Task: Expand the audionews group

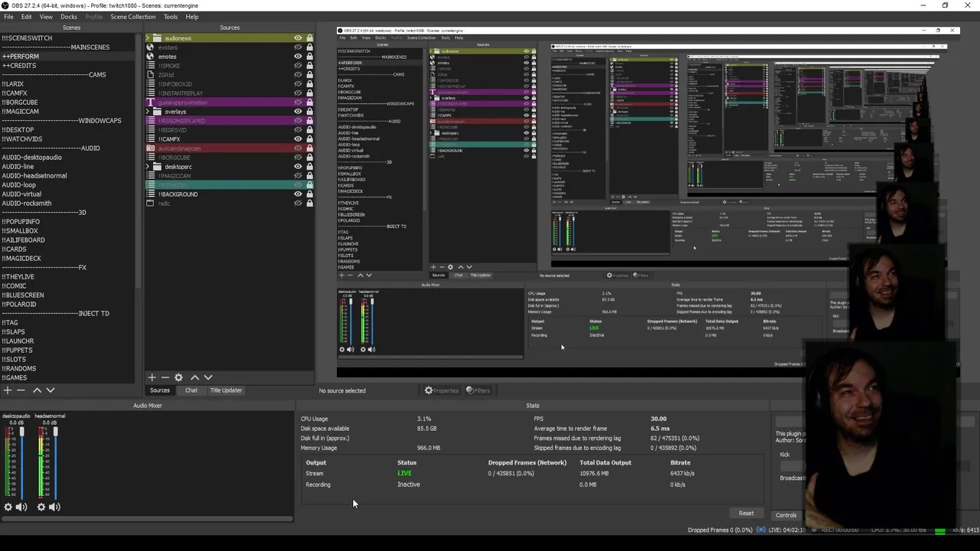Action: pyautogui.click(x=149, y=38)
